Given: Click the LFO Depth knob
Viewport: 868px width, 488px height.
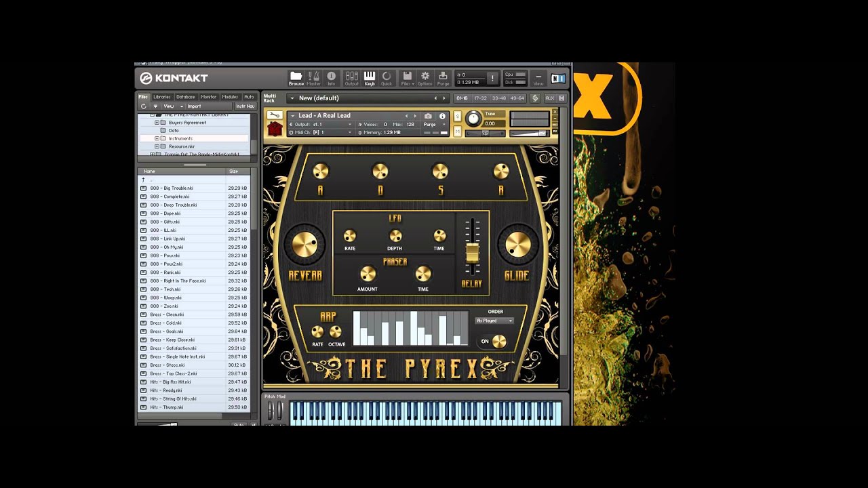Looking at the screenshot, I should tap(395, 236).
